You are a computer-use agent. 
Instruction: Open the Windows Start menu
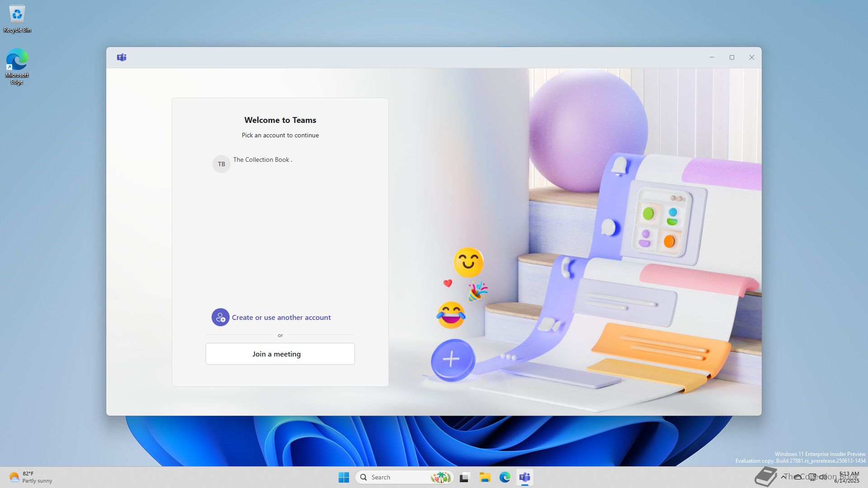(344, 477)
